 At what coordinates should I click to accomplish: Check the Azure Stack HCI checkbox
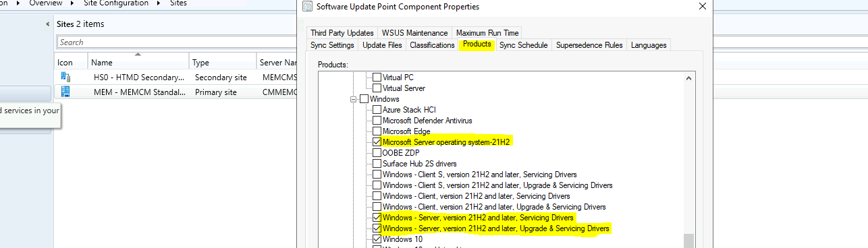377,110
